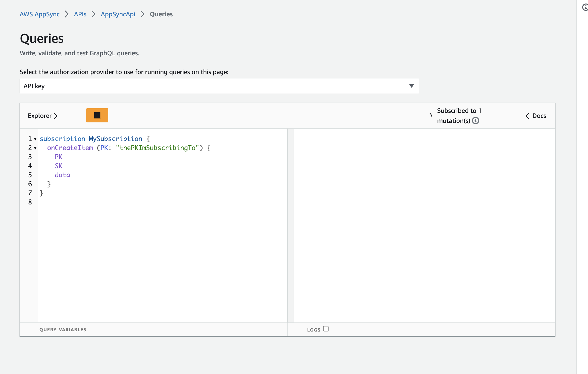The image size is (588, 374).
Task: Click the Queries breadcrumb text
Action: coord(161,14)
